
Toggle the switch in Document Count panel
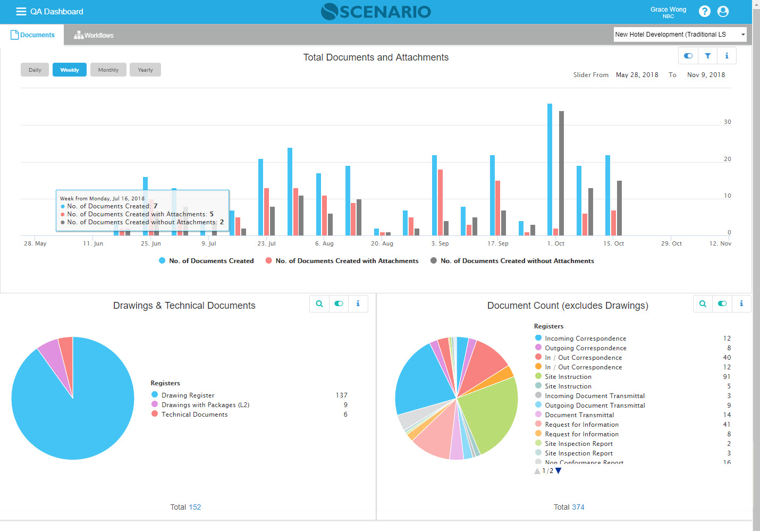point(722,303)
